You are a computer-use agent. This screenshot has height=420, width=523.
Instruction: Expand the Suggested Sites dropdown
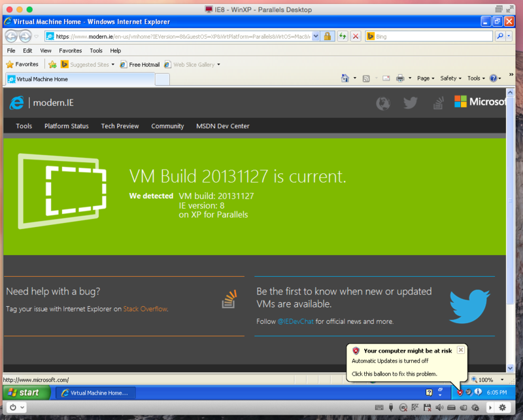(x=112, y=64)
